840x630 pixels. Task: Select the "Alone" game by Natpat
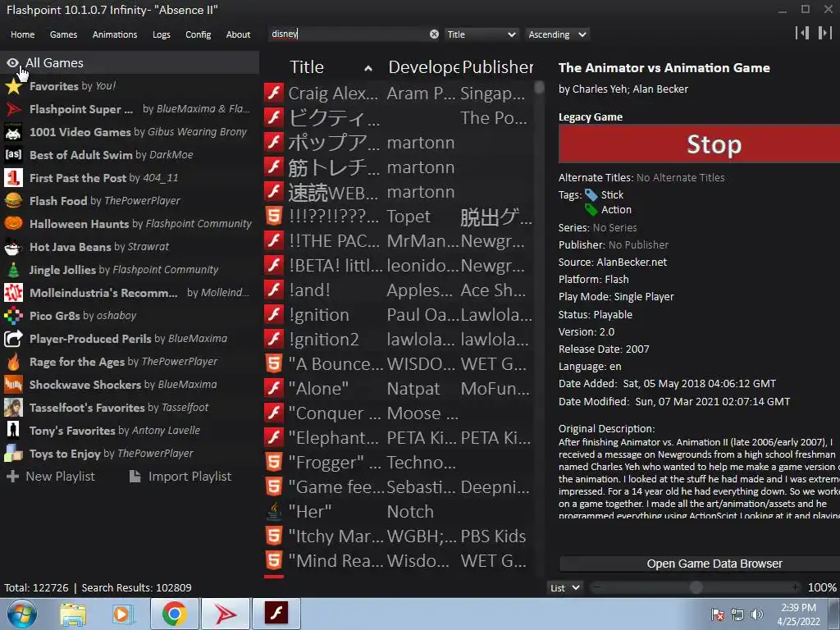click(x=398, y=388)
